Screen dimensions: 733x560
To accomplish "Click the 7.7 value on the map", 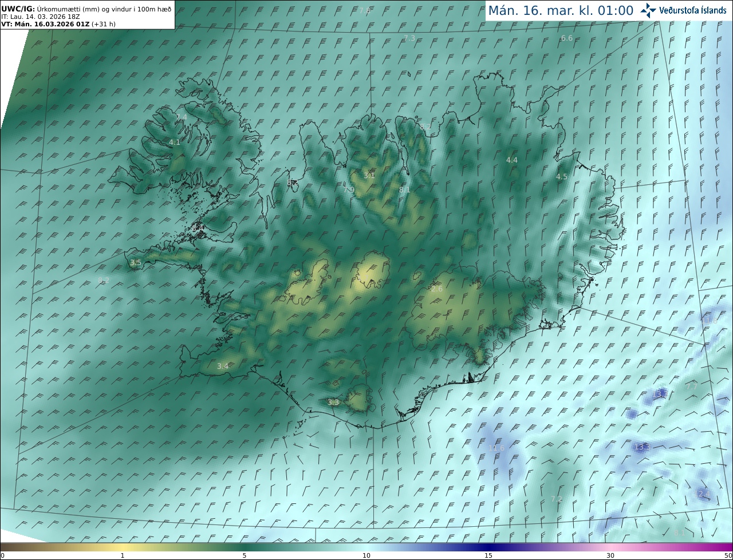I will (x=692, y=387).
